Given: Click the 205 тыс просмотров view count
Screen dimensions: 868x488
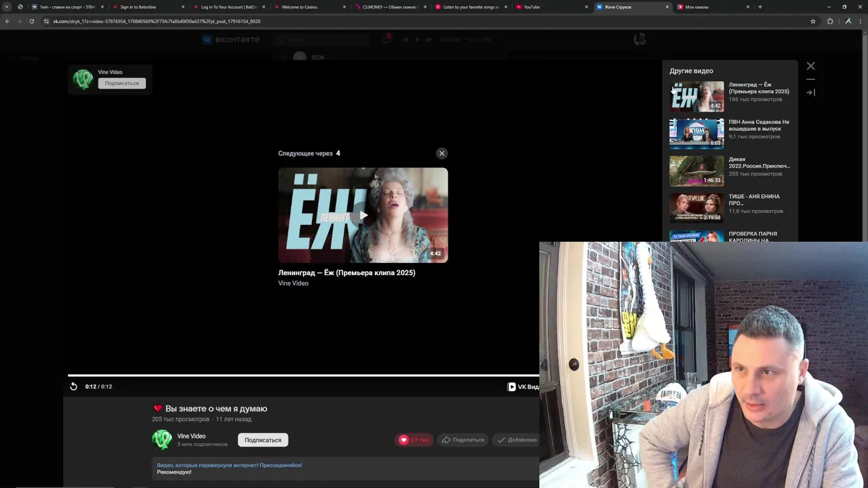Looking at the screenshot, I should (180, 420).
